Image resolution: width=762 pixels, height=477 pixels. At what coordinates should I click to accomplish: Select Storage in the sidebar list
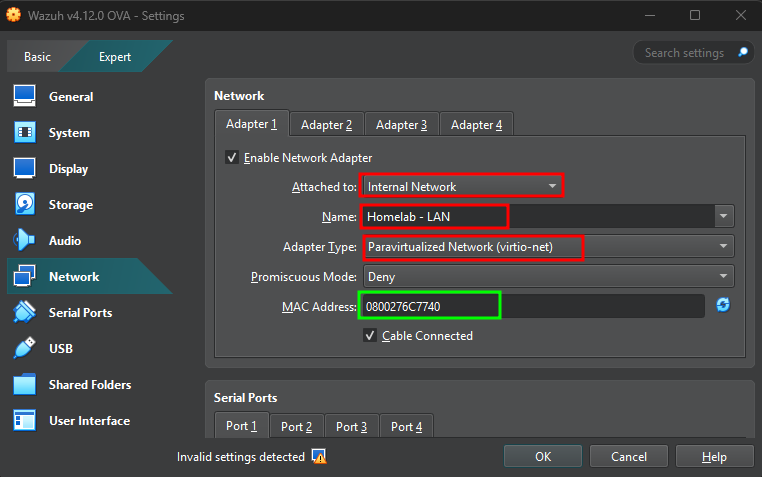(x=90, y=204)
